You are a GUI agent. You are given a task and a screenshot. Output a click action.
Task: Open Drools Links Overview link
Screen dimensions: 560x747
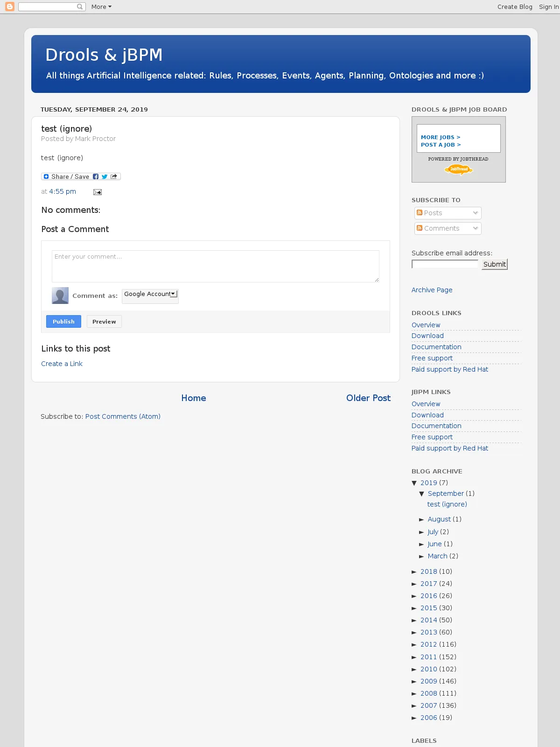coord(426,325)
